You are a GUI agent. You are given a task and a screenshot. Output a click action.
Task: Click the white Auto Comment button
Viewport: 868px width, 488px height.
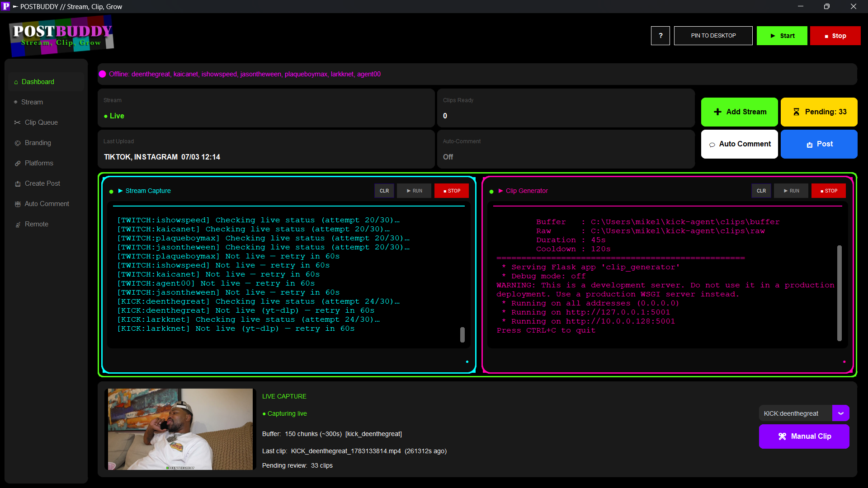click(x=740, y=144)
